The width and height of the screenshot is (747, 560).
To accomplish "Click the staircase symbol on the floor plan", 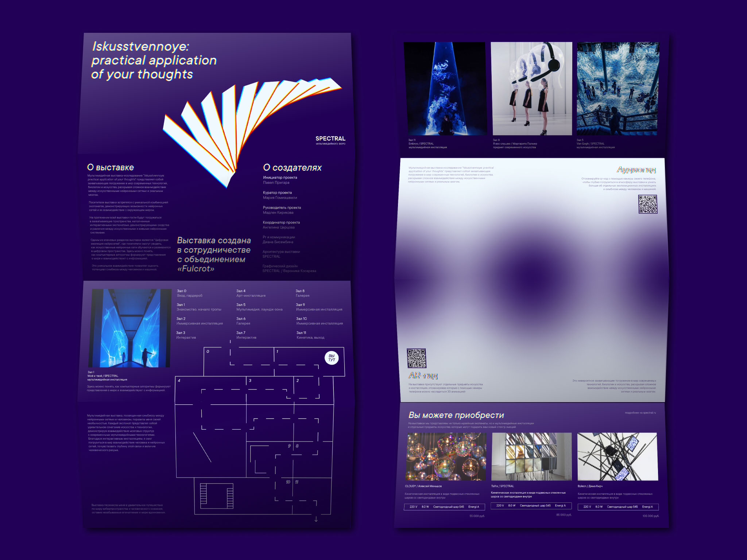I will click(216, 496).
